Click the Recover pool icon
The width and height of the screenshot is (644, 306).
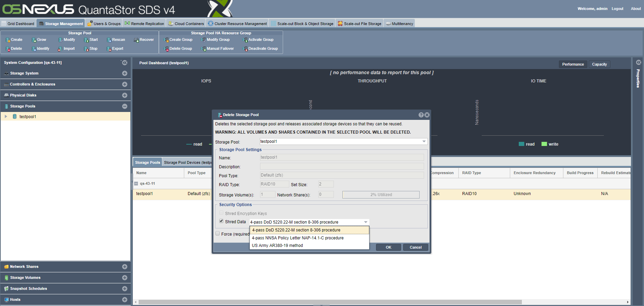[x=136, y=40]
